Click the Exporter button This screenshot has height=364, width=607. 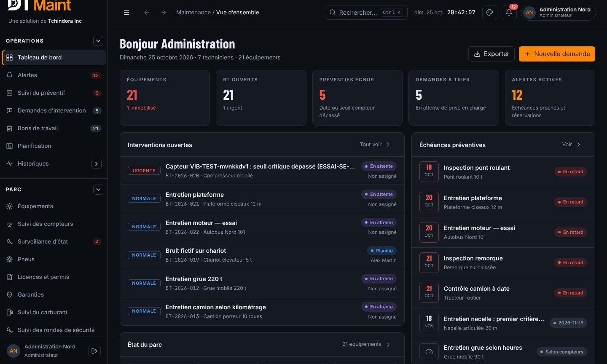point(492,54)
